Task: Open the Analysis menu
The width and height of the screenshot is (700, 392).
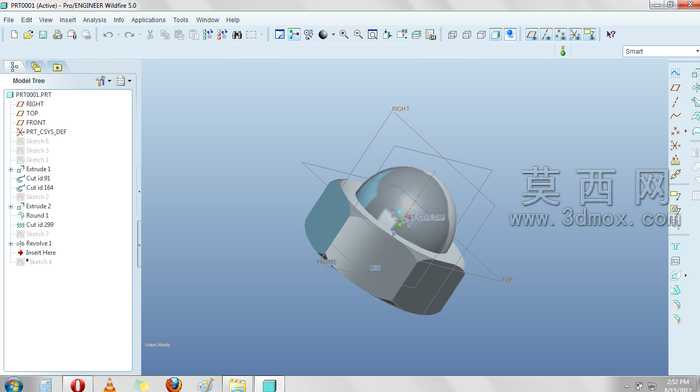Action: (x=95, y=20)
